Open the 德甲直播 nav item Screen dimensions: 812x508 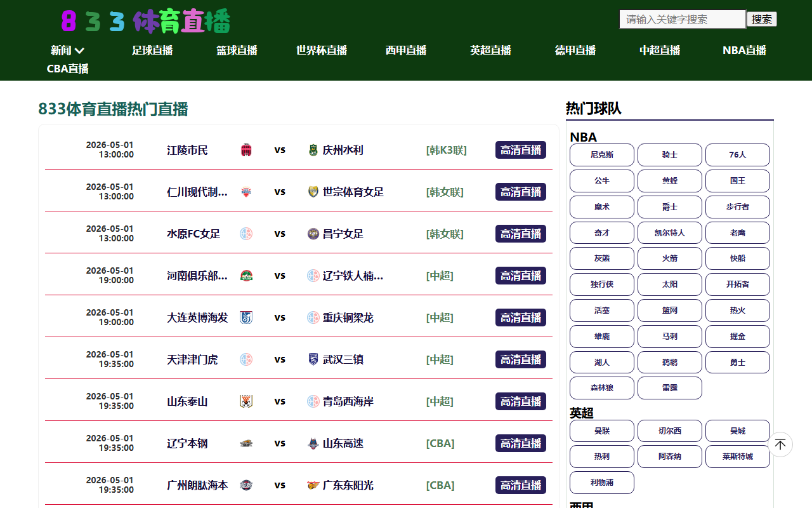coord(575,50)
